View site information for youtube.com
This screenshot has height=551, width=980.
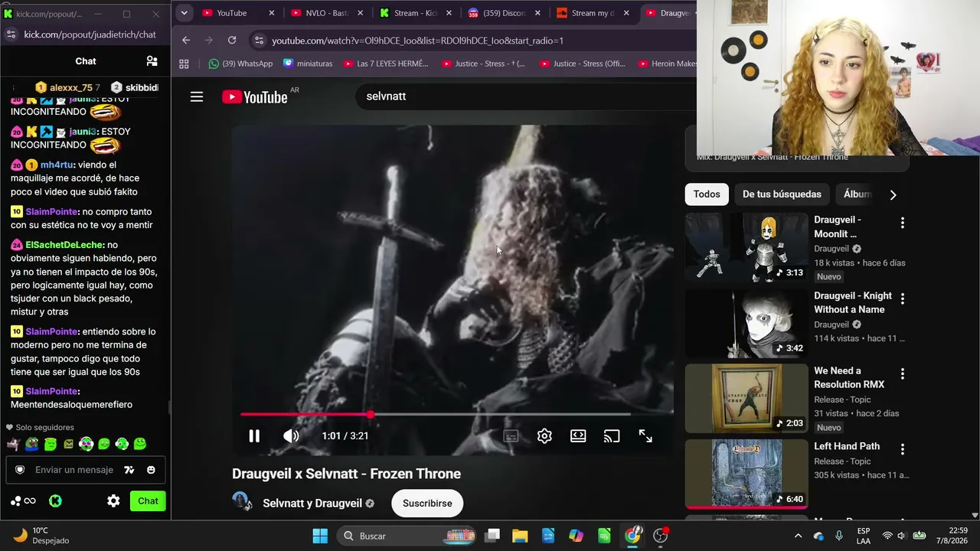[259, 41]
